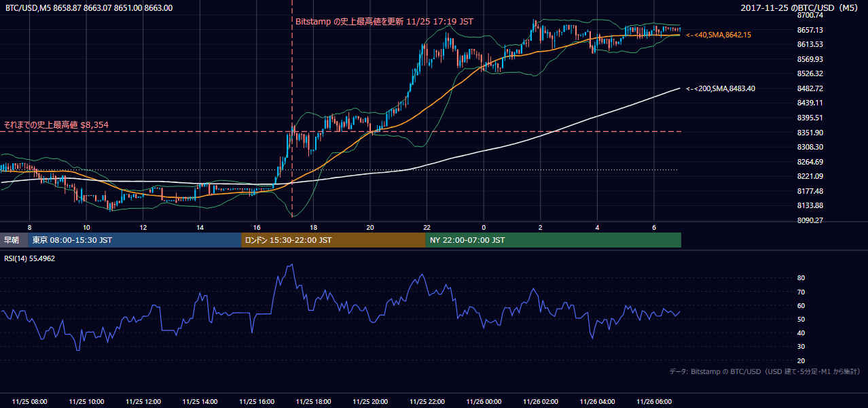Click the 200 SMA 8483.40 label
Viewport: 868px width, 408px height.
point(721,88)
